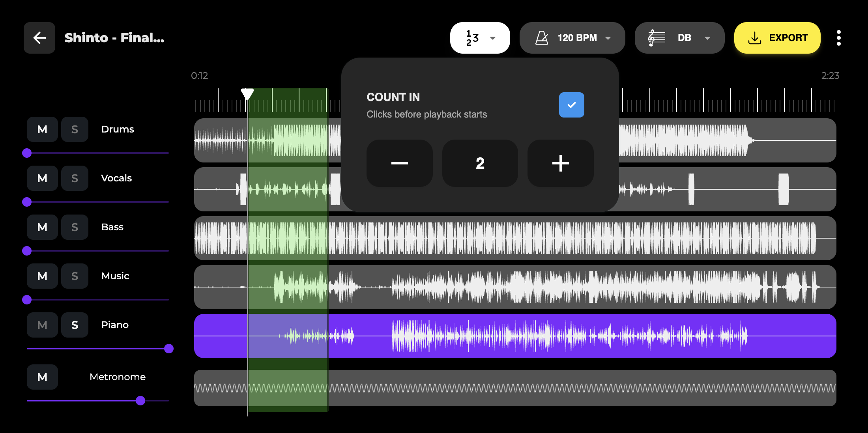The width and height of the screenshot is (868, 433).
Task: Mute the Drums track
Action: click(x=42, y=129)
